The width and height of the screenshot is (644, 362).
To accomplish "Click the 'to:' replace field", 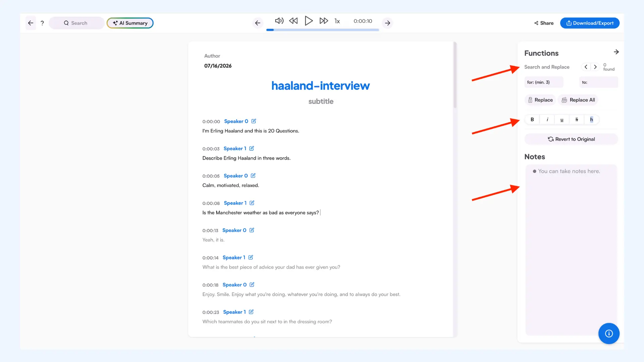I will point(598,82).
